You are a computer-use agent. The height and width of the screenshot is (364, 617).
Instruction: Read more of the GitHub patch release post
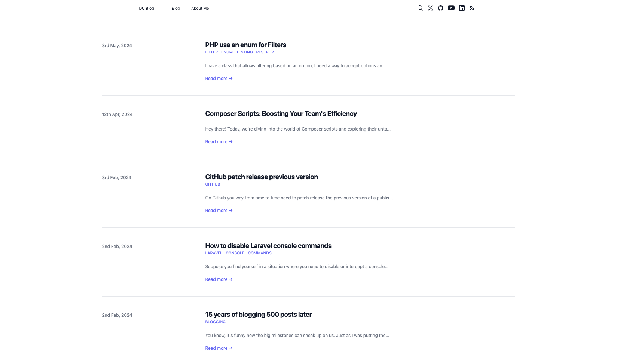219,211
